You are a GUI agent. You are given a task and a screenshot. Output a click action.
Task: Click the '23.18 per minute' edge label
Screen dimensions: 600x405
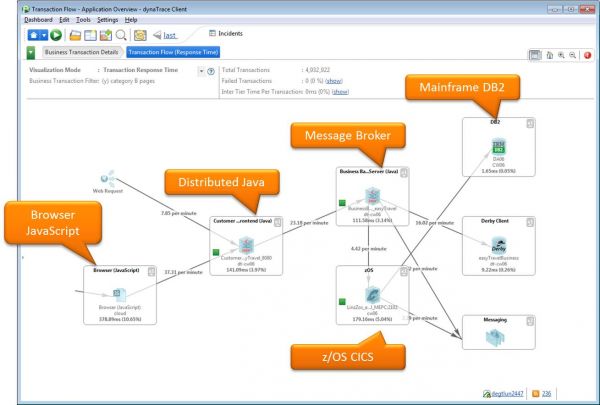(x=309, y=223)
